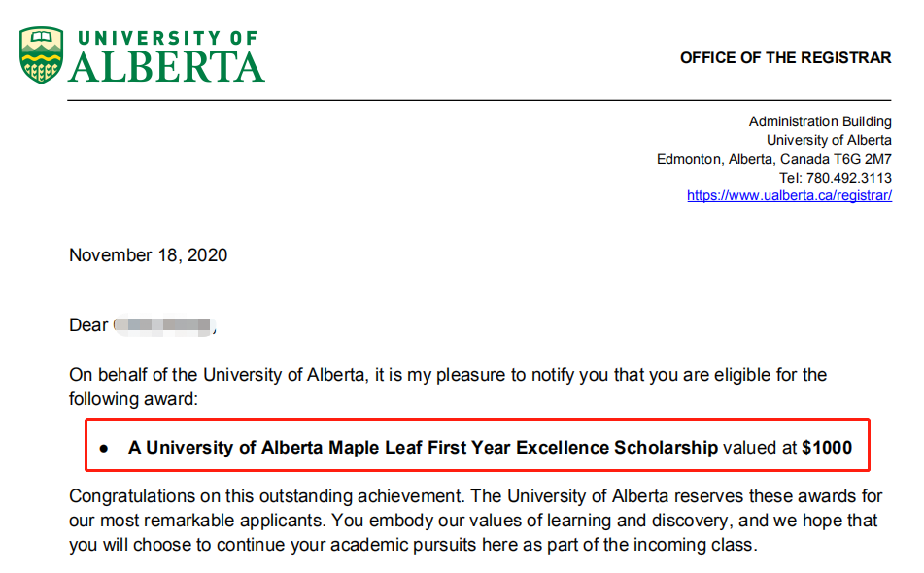Click the blurred recipient name after Dear
924x573 pixels.
162,325
